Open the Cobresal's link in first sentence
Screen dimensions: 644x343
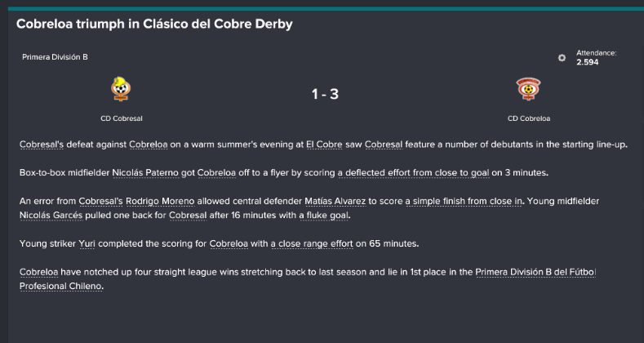[41, 145]
